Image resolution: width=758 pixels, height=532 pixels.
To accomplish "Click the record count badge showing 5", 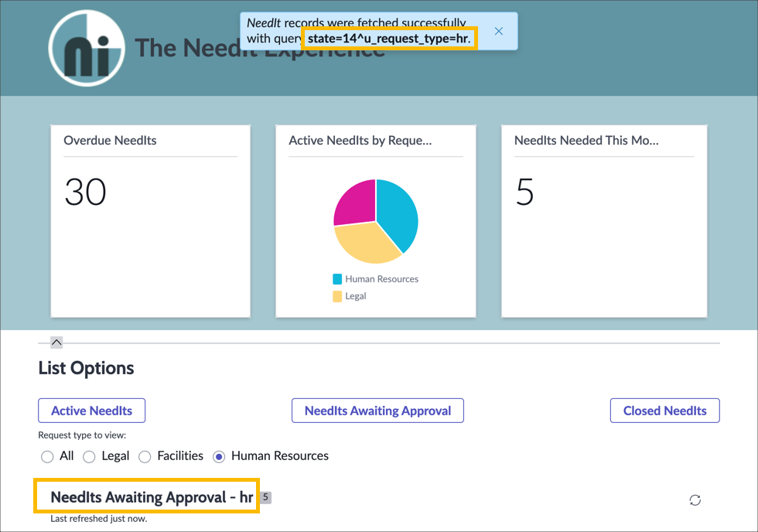I will (x=265, y=497).
